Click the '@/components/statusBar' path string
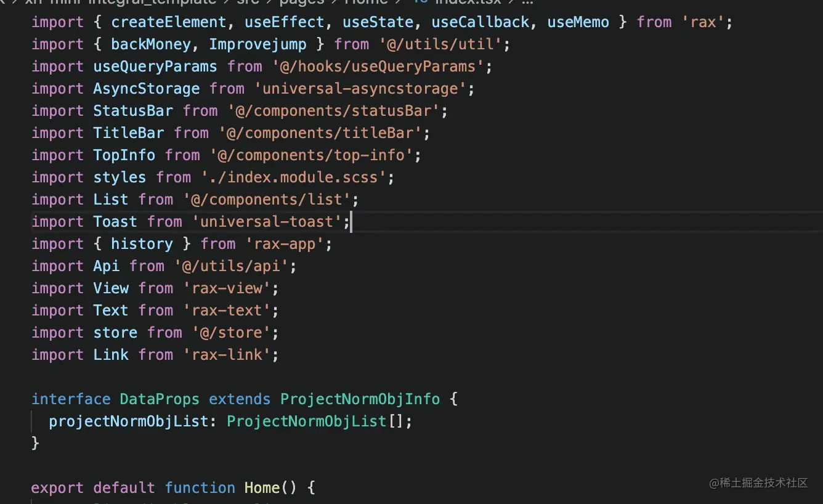The width and height of the screenshot is (823, 504). pos(333,111)
